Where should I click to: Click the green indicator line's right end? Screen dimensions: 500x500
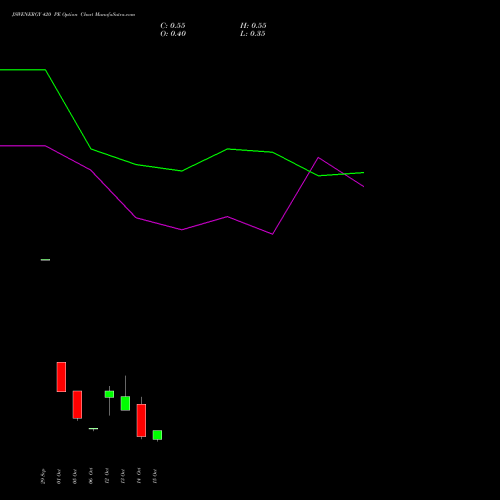tap(363, 173)
